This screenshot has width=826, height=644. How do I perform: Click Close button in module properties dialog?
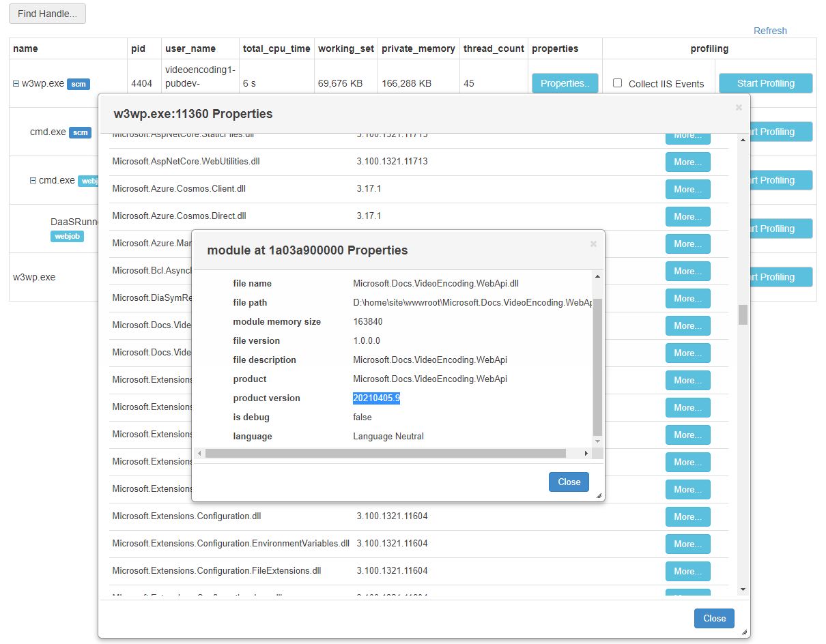coord(569,482)
